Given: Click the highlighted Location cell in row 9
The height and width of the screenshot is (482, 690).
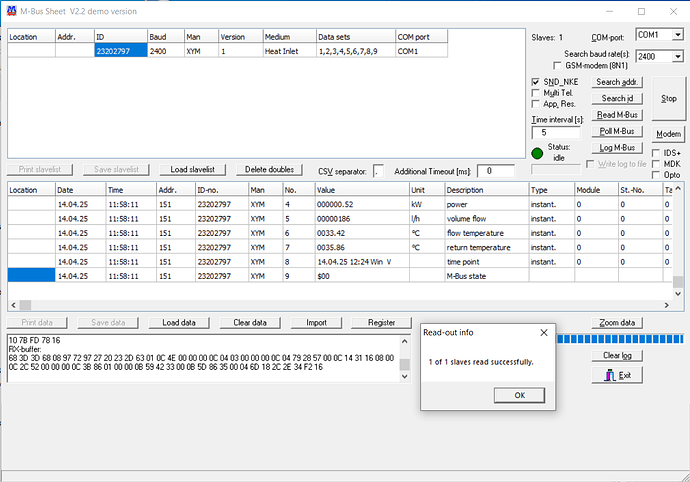Looking at the screenshot, I should 31,276.
